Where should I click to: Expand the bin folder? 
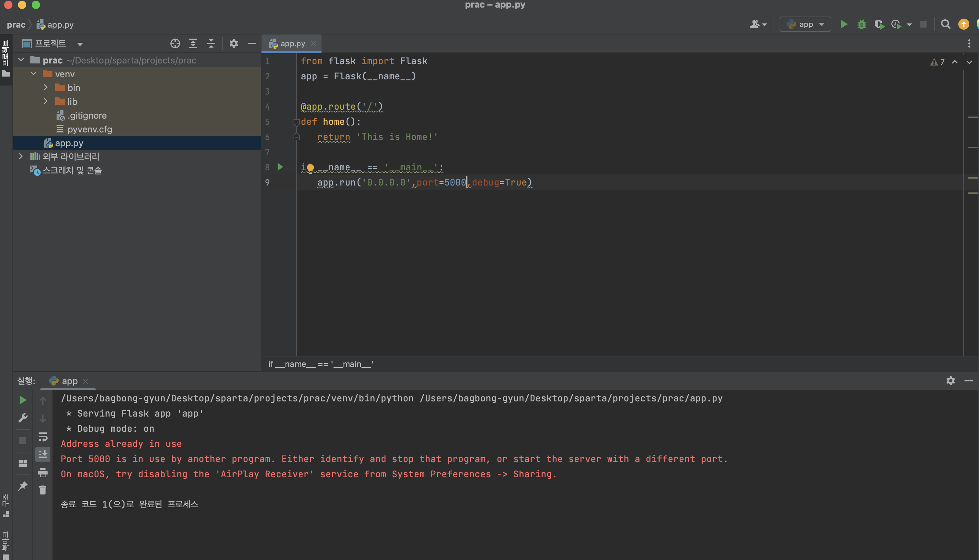[46, 87]
